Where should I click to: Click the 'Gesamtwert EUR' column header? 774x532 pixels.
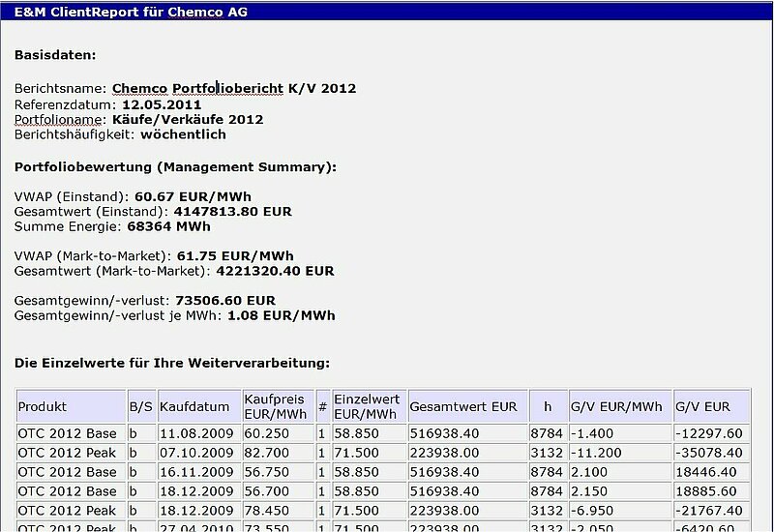(x=468, y=406)
